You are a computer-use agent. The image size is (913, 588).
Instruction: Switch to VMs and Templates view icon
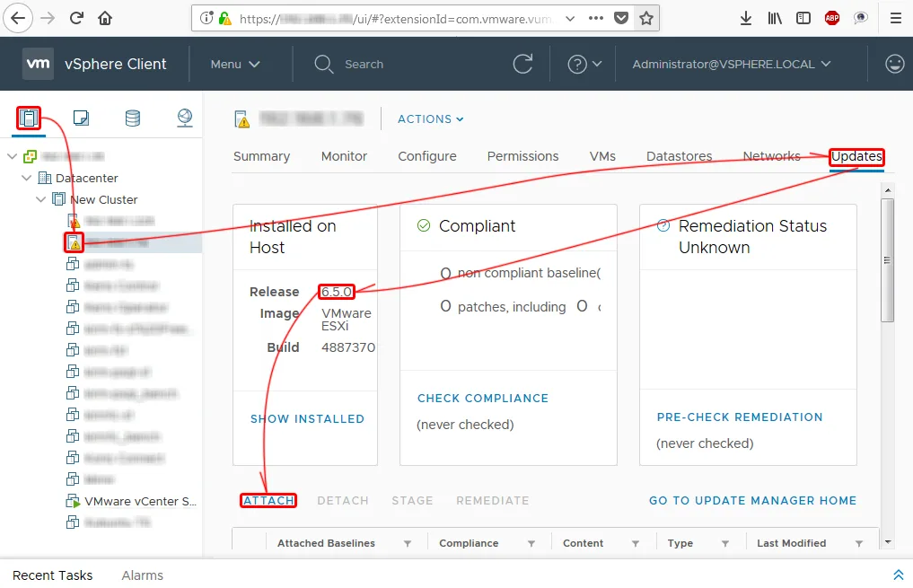pyautogui.click(x=81, y=118)
